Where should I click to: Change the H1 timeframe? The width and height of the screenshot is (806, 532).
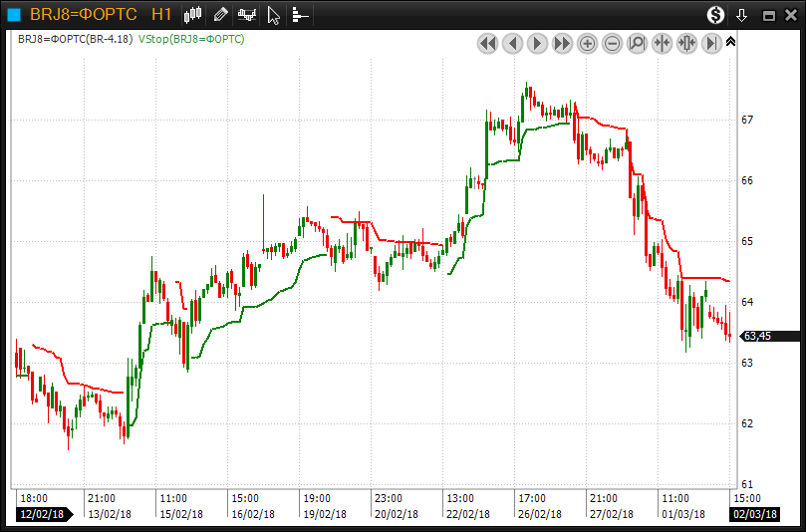pos(161,15)
